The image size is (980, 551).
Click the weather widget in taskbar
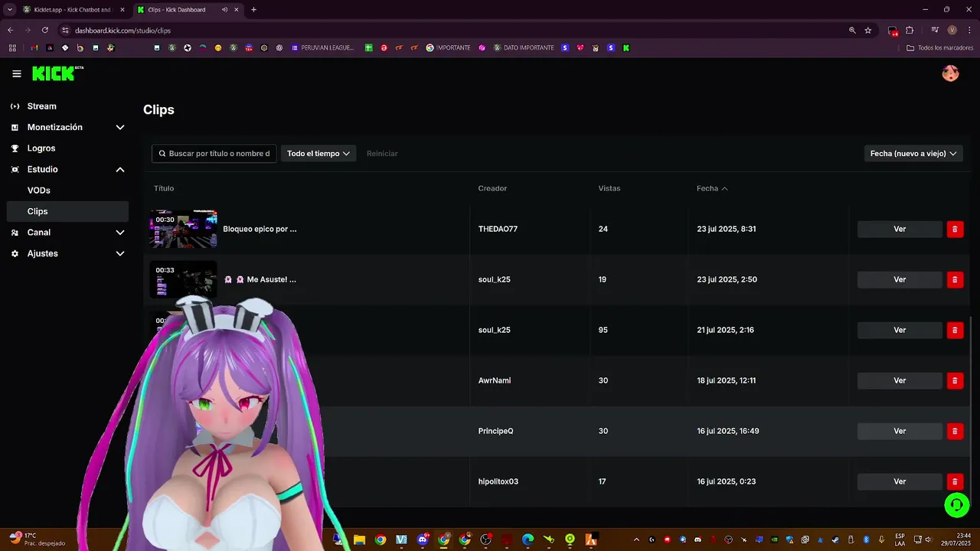(37, 539)
